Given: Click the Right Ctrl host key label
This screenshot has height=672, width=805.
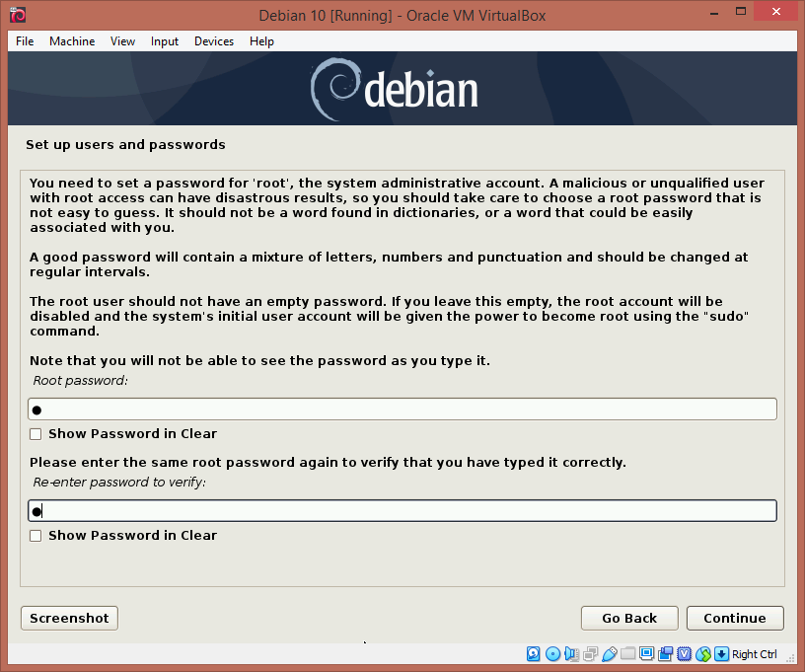Looking at the screenshot, I should pos(754,654).
